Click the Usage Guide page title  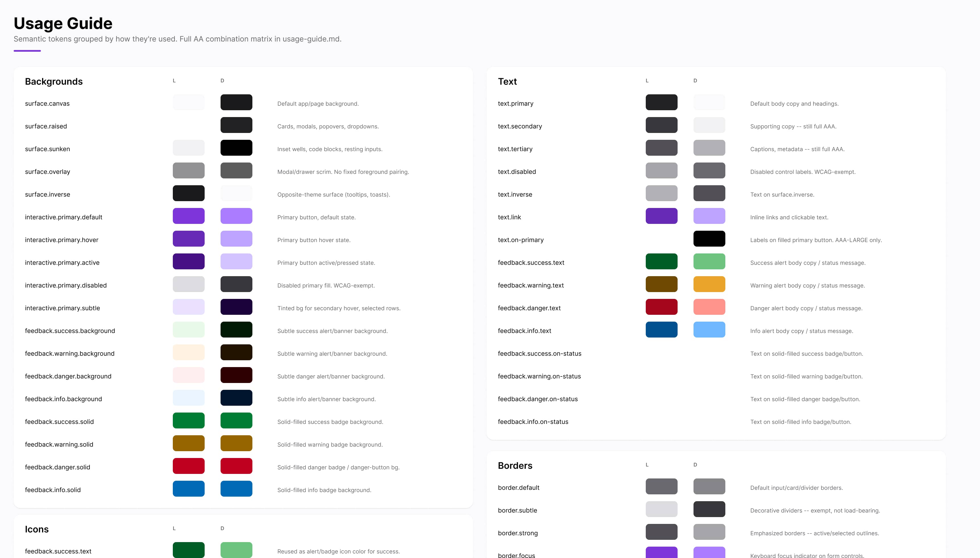(x=63, y=23)
